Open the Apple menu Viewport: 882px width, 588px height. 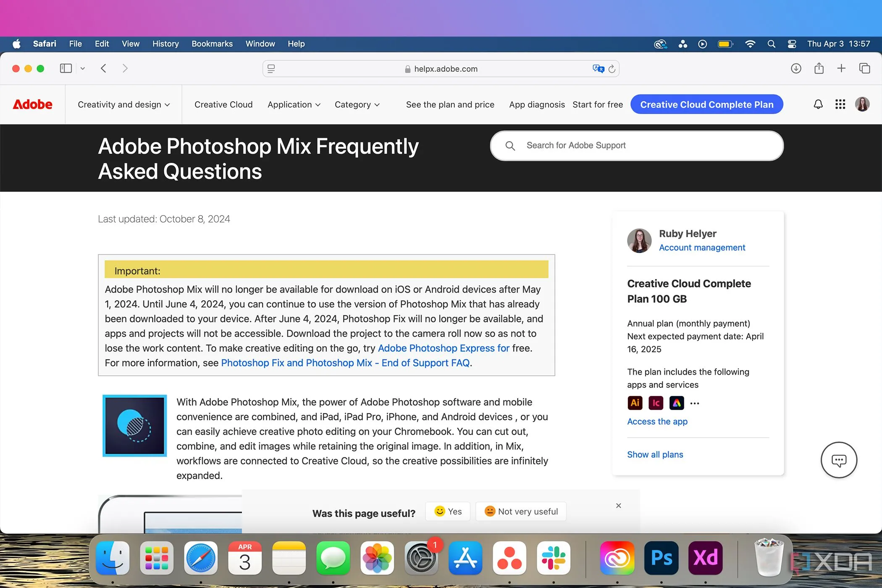(x=16, y=44)
